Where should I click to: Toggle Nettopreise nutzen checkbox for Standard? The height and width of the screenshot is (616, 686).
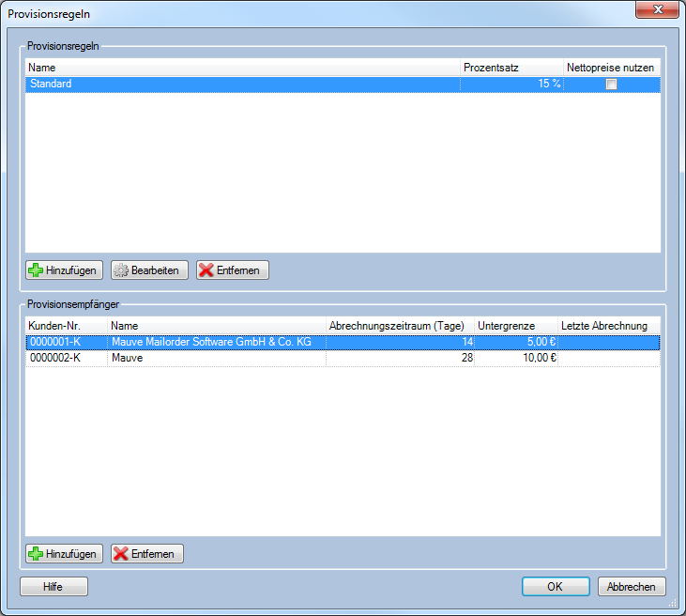click(611, 84)
